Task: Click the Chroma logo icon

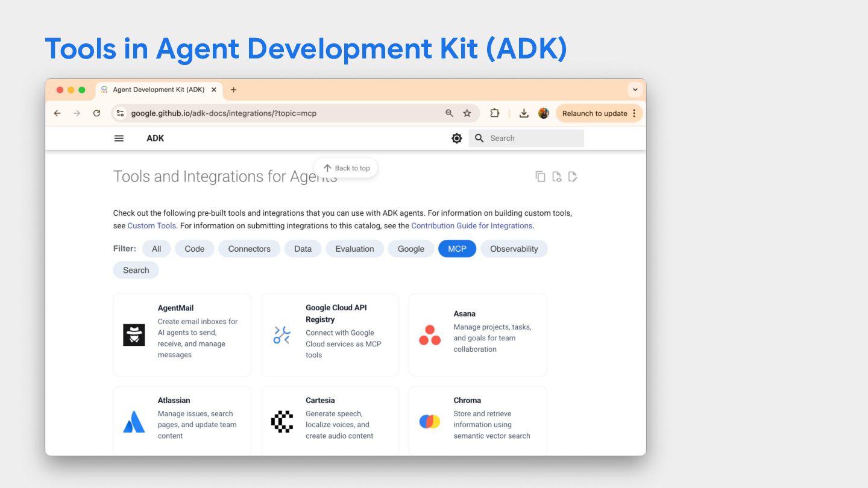Action: click(x=430, y=422)
